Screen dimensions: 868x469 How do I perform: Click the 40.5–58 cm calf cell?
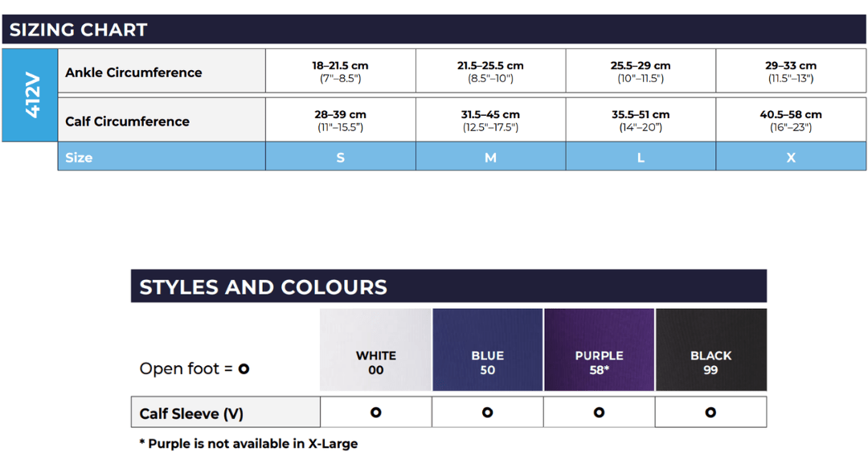tap(791, 121)
